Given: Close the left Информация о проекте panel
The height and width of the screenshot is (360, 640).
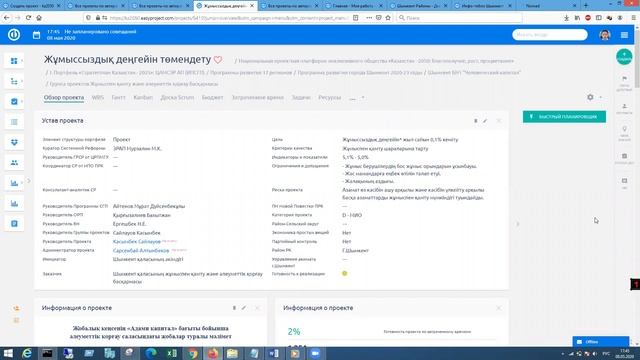Looking at the screenshot, I should click(257, 308).
